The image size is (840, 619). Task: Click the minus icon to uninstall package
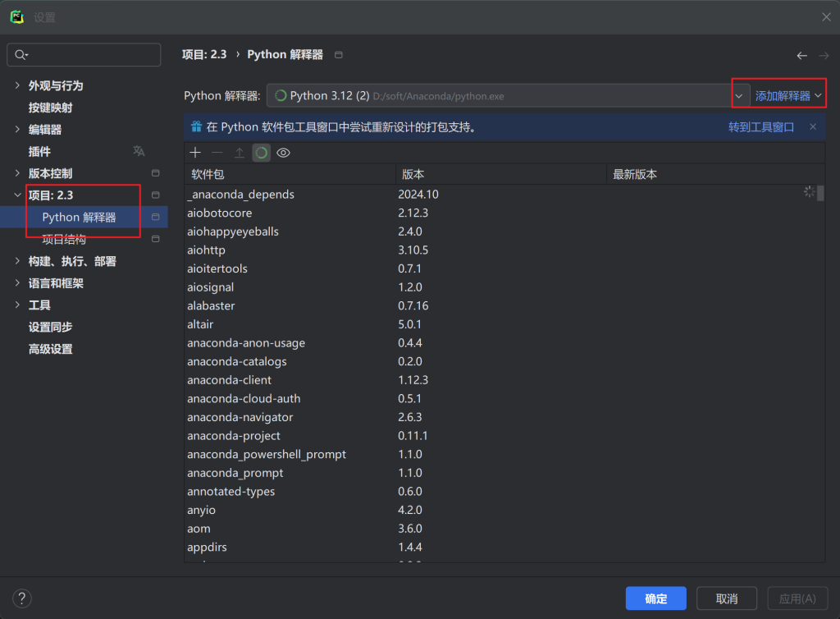217,153
